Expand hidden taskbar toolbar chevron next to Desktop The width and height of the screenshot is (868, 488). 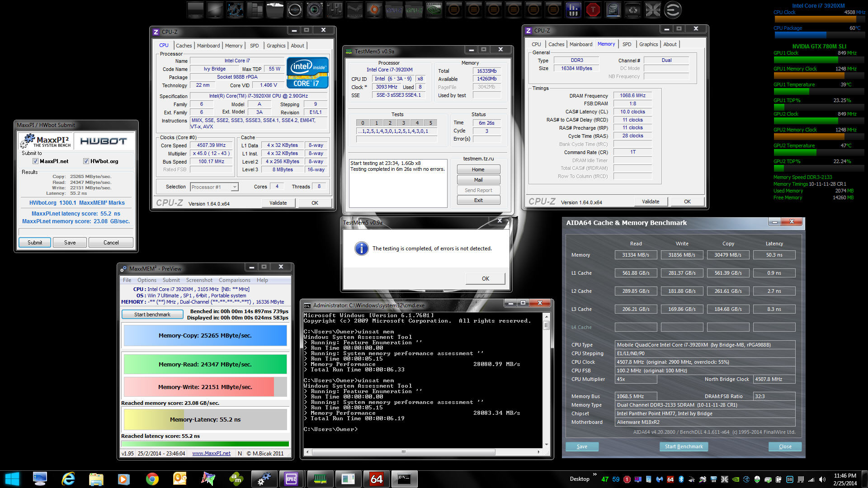tap(595, 475)
